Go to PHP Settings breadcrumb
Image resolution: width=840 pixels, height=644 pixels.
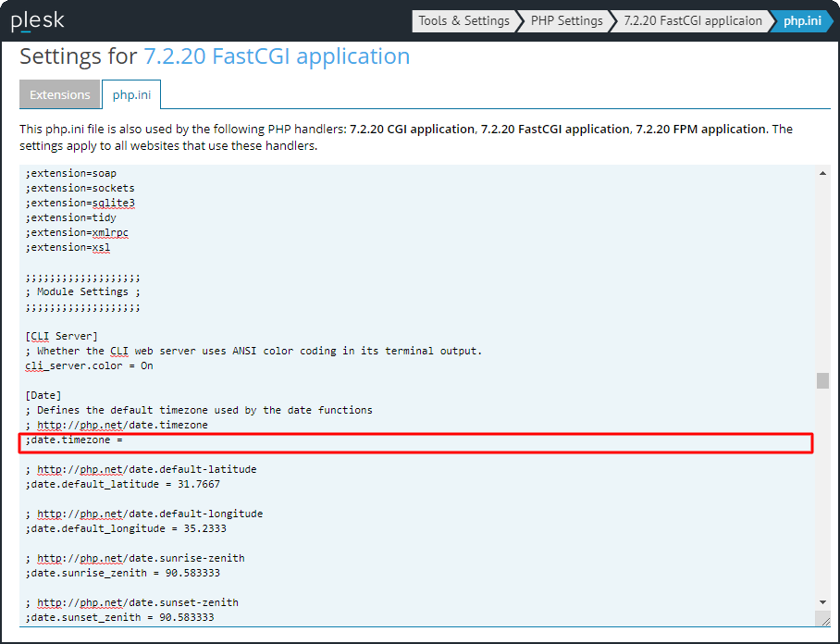pyautogui.click(x=566, y=20)
